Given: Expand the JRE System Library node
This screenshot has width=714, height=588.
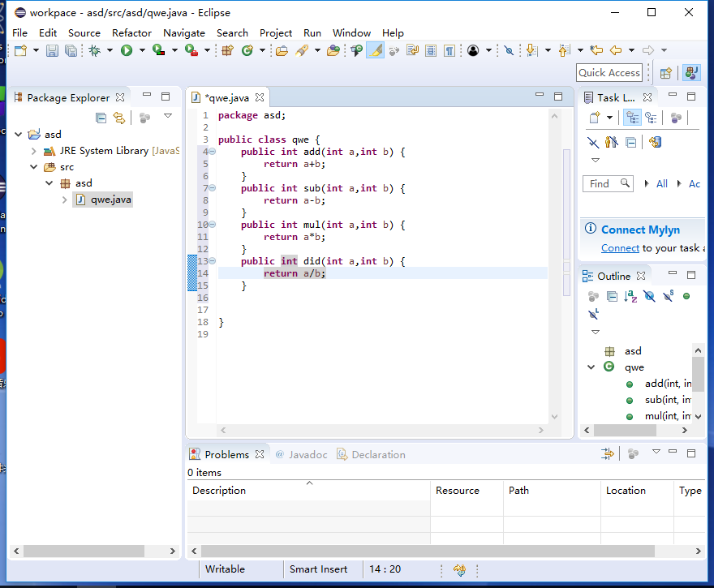Looking at the screenshot, I should (x=33, y=151).
